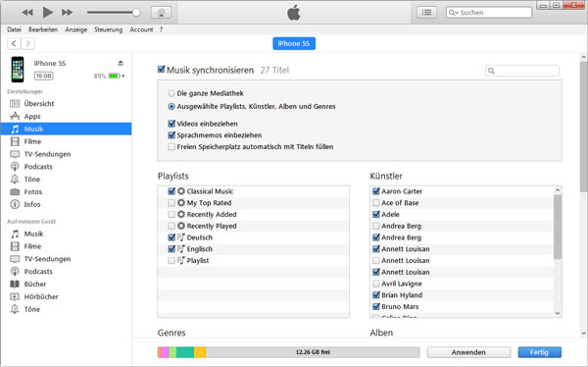Click the storage capacity bar
Image resolution: width=588 pixels, height=367 pixels.
pyautogui.click(x=288, y=352)
